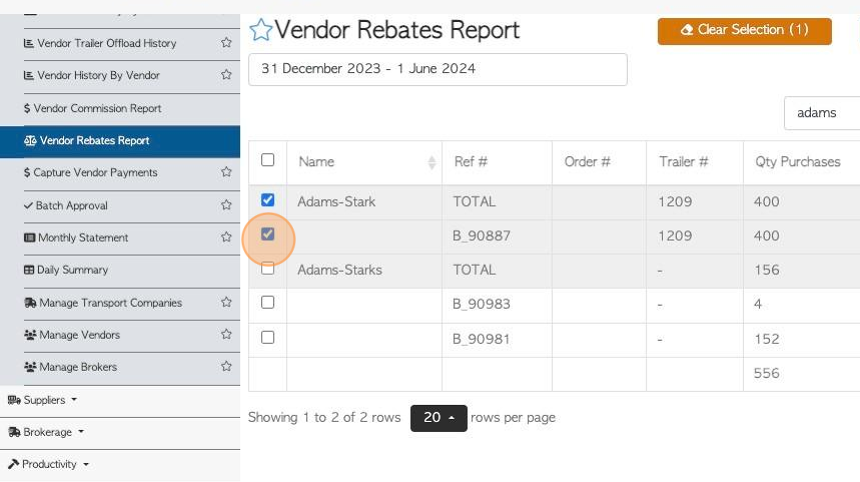Star the Vendor History By Vendor item
This screenshot has height=482, width=860.
click(x=226, y=75)
